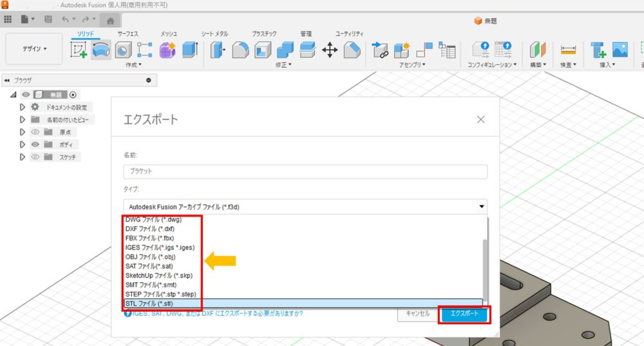This screenshot has height=346, width=644.
Task: Switch to the メッシュ tab
Action: click(x=169, y=34)
